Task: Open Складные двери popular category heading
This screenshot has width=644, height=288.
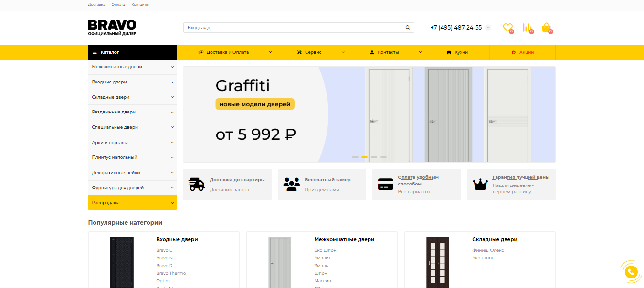Action: (x=495, y=239)
